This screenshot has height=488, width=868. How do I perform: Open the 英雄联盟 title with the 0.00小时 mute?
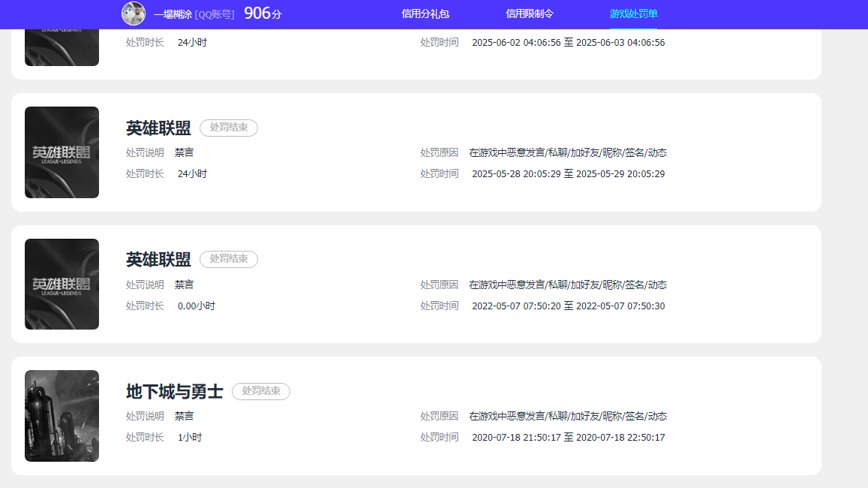tap(158, 260)
